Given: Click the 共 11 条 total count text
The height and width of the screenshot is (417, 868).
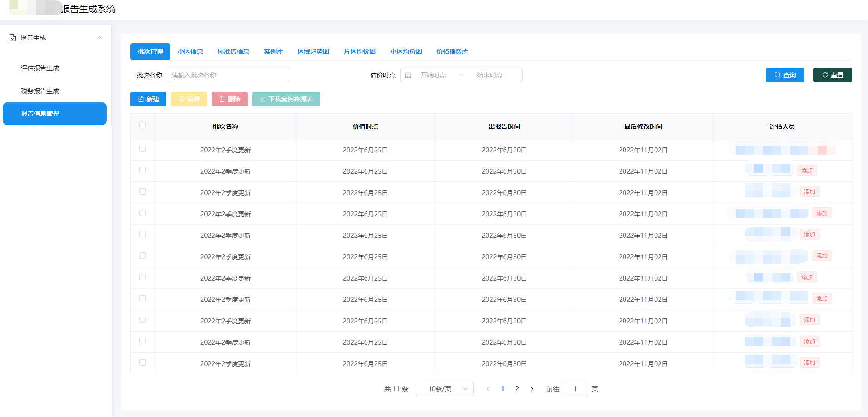Looking at the screenshot, I should click(397, 389).
